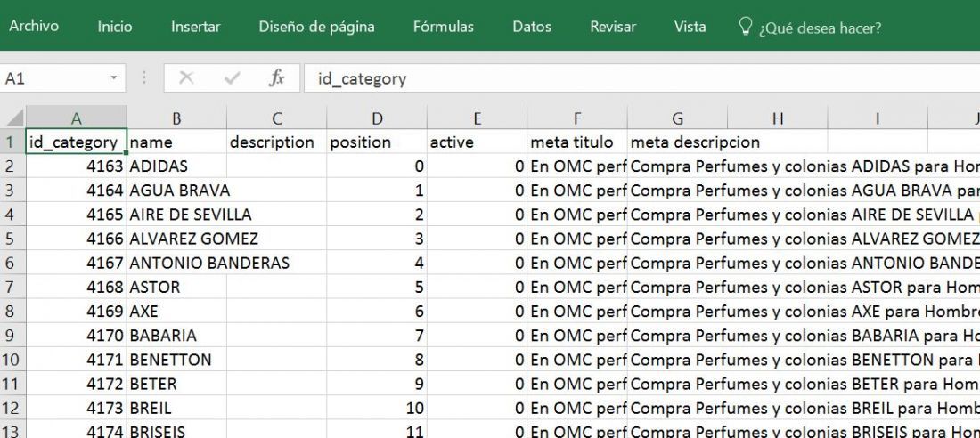Viewport: 980px width, 438px height.
Task: Select the ASTOR name cell
Action: point(176,288)
